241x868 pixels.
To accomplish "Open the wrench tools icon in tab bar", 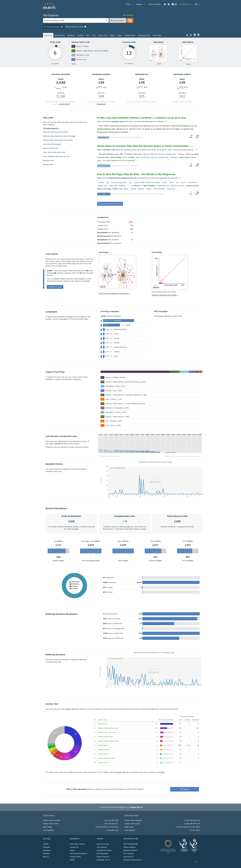I will pyautogui.click(x=199, y=35).
